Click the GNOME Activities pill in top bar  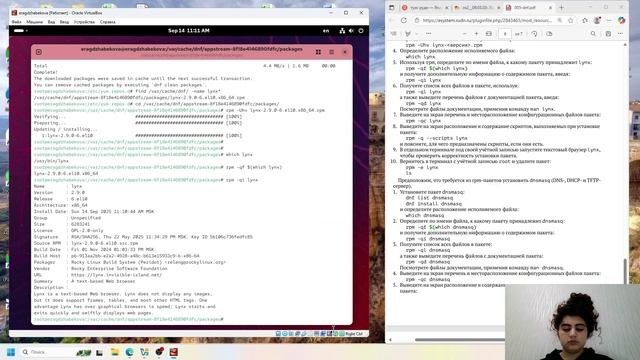pos(20,31)
